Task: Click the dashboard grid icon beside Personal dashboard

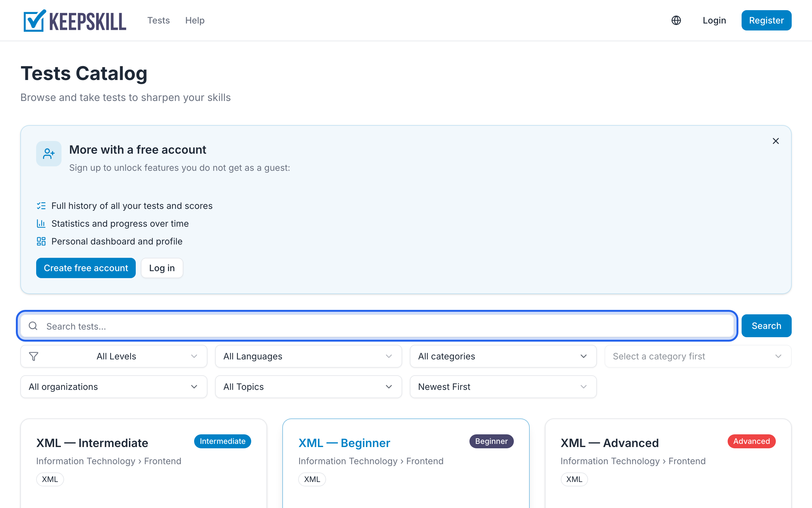Action: coord(41,241)
